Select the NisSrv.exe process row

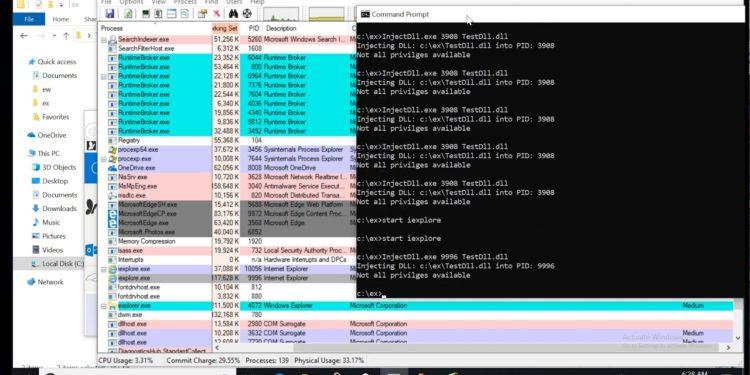click(227, 177)
